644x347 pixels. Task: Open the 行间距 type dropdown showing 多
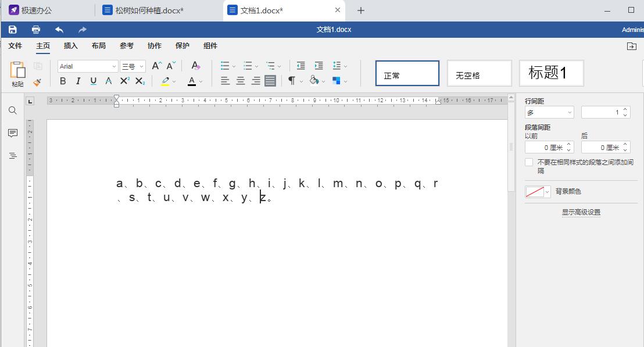(x=549, y=113)
